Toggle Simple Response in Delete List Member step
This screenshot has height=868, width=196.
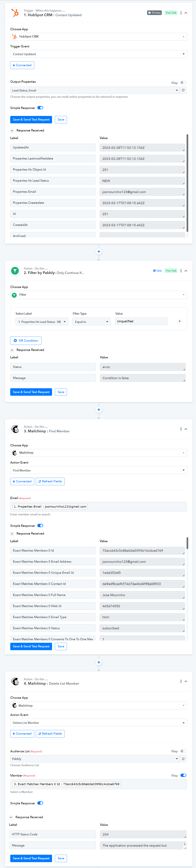point(40,803)
